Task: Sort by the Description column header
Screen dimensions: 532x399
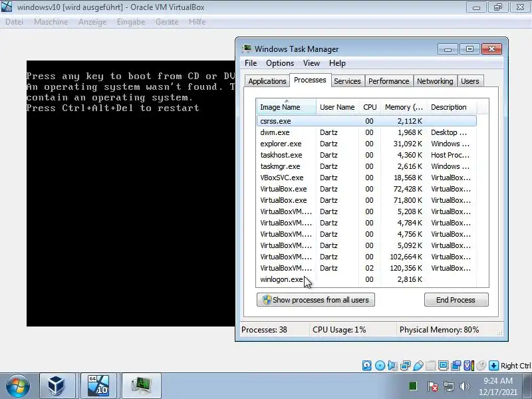Action: coord(452,107)
